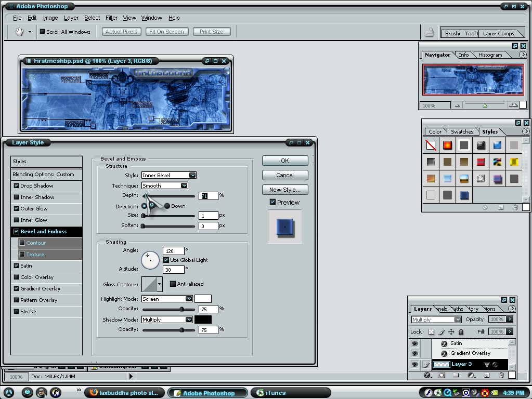532x399 pixels.
Task: Click Zoom In icon in Navigator panel
Action: tap(513, 105)
